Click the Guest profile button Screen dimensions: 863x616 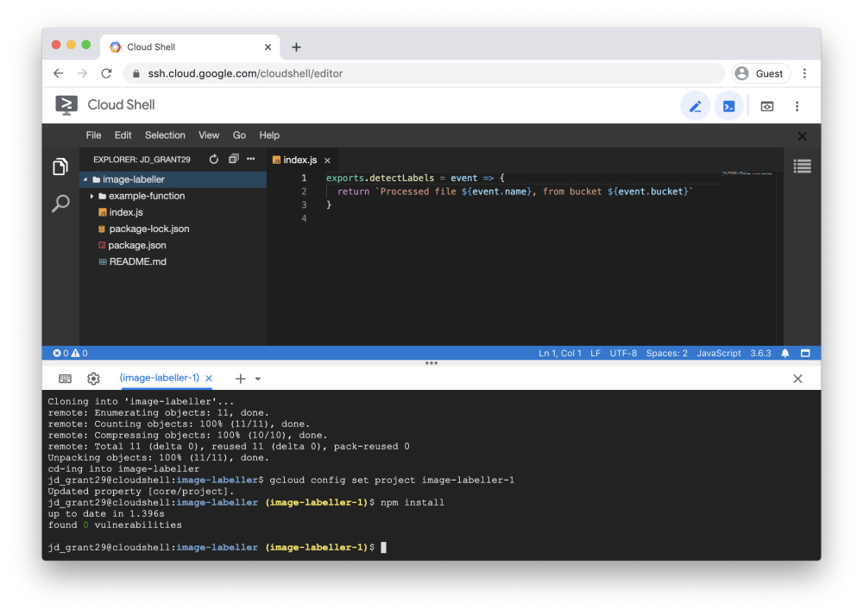pos(760,73)
